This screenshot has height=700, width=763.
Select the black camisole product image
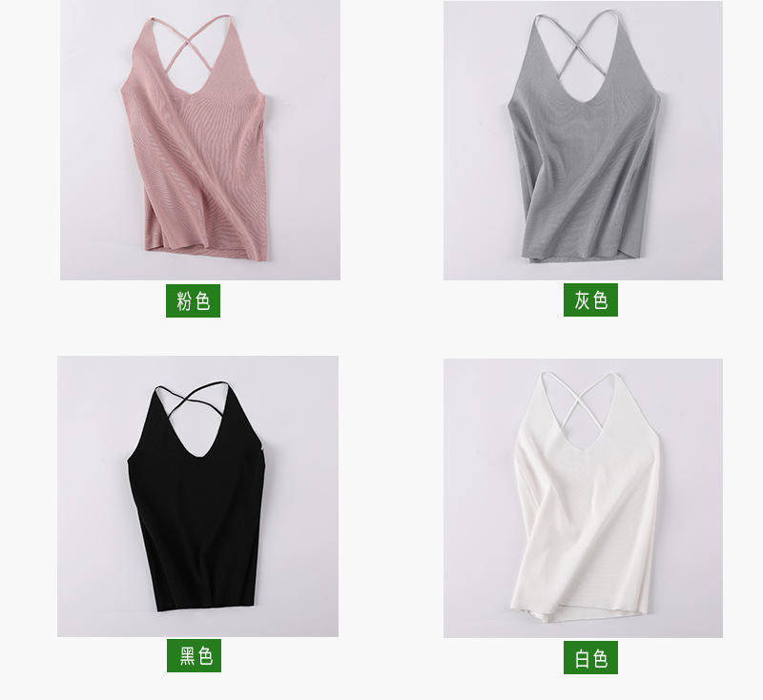coord(197,496)
